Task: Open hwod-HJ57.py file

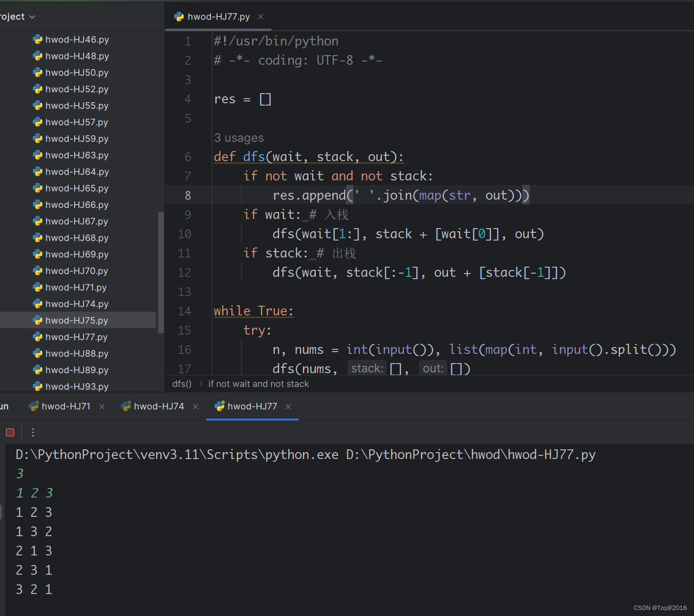Action: tap(77, 122)
